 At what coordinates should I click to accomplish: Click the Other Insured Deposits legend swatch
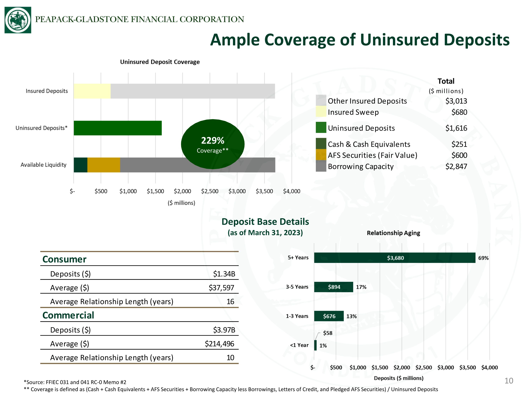coord(321,100)
